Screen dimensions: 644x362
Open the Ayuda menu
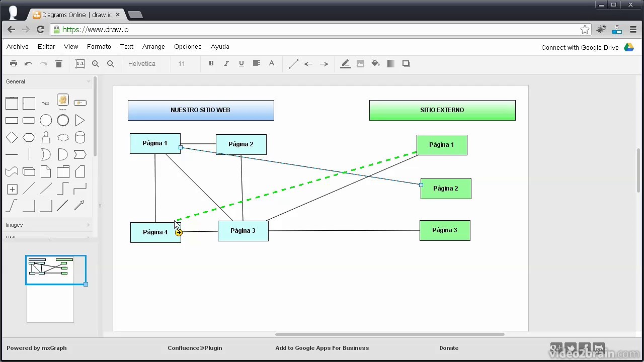click(220, 47)
